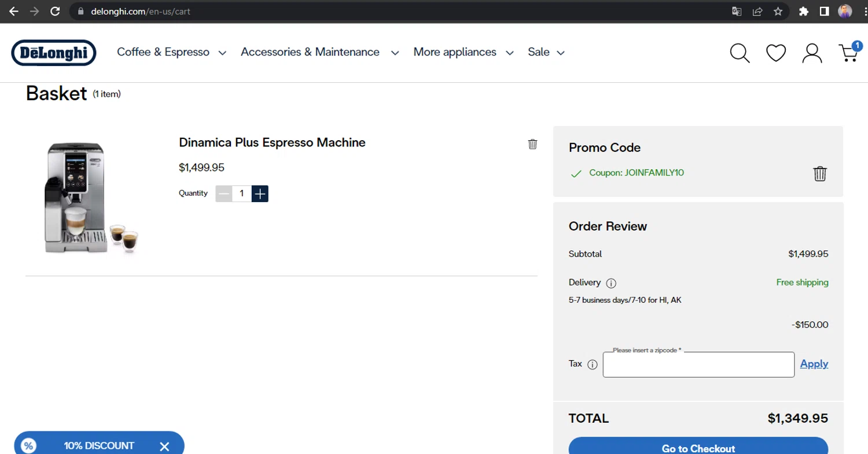This screenshot has width=868, height=454.
Task: Click the browser forward arrow
Action: [34, 11]
